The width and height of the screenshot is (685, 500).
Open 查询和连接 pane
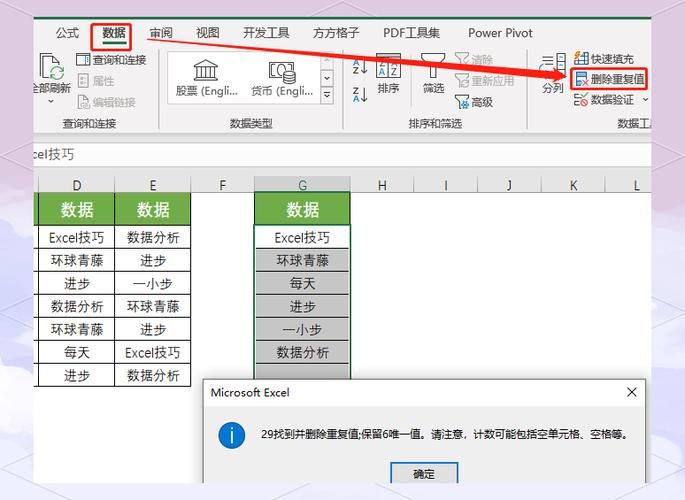pyautogui.click(x=111, y=60)
